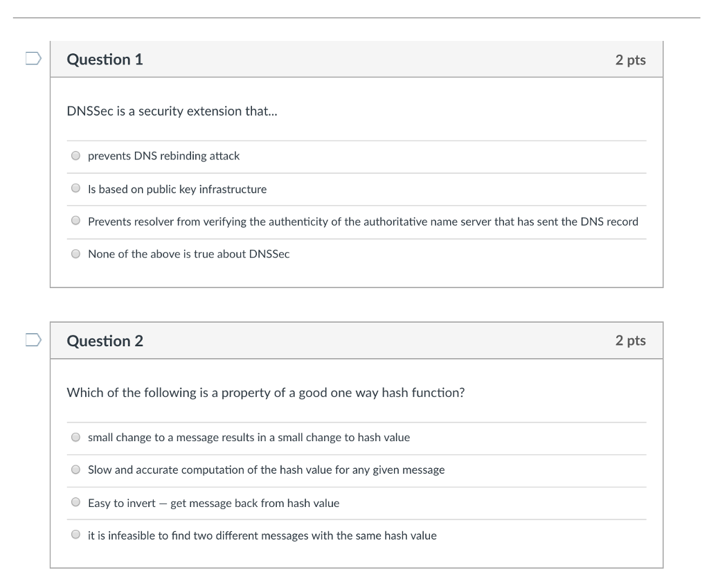Click the Question 1 header
Screen dimensions: 709x588
click(x=105, y=60)
